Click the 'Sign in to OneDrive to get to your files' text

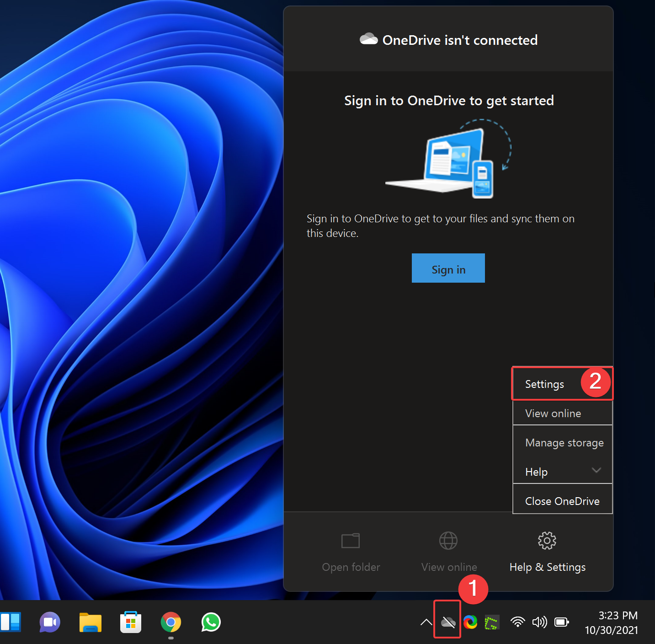[x=441, y=225]
